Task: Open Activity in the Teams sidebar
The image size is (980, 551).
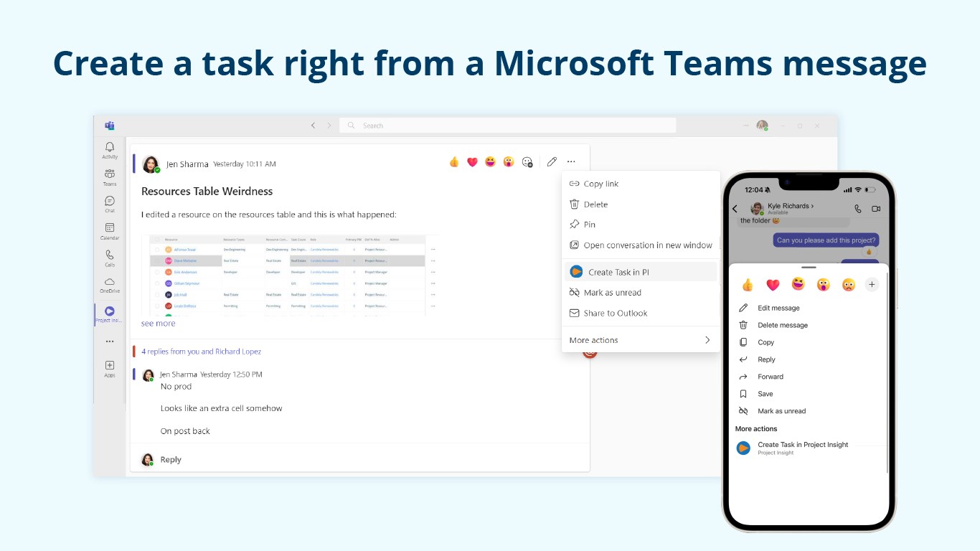Action: [110, 151]
